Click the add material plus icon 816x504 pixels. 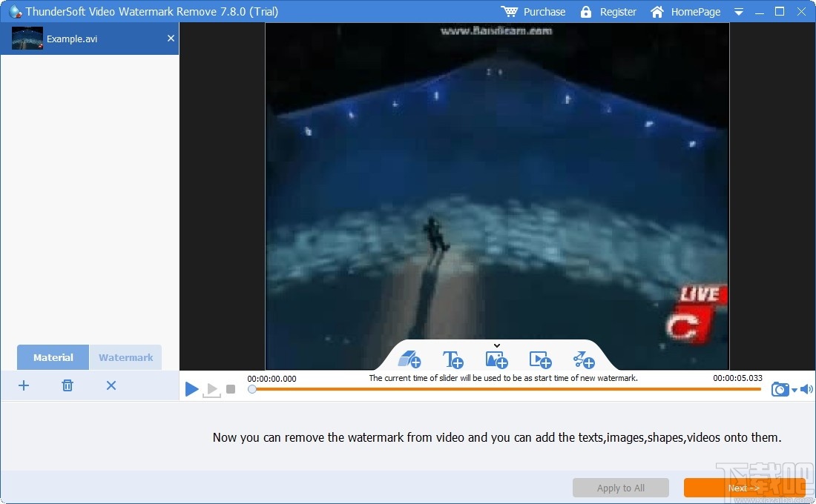pos(24,385)
